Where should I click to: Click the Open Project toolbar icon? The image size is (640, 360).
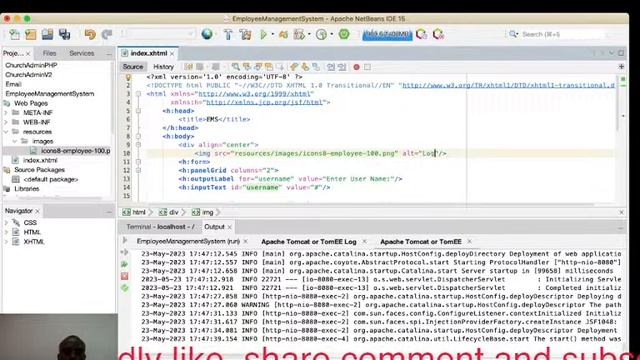(x=47, y=34)
